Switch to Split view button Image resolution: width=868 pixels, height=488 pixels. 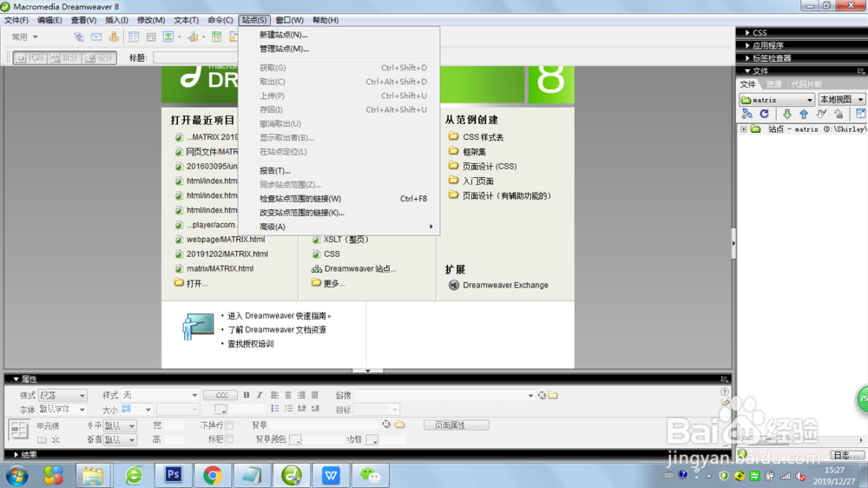pyautogui.click(x=64, y=57)
